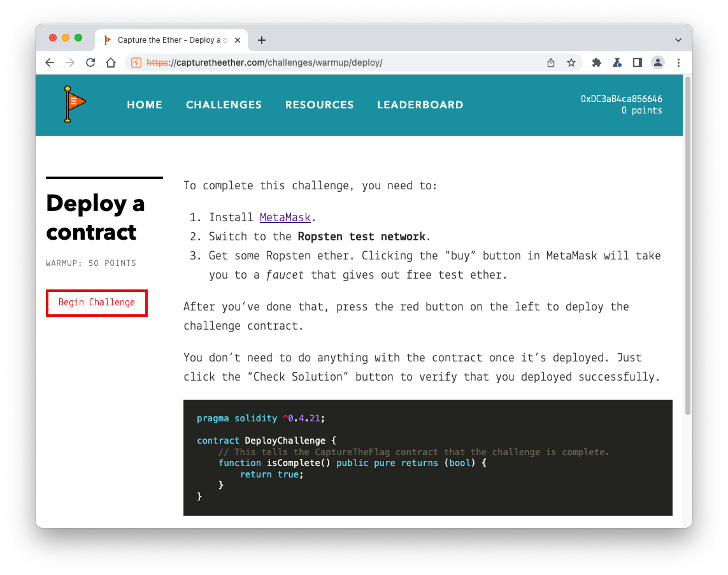Click the italic word faucet
728x575 pixels.
[285, 275]
